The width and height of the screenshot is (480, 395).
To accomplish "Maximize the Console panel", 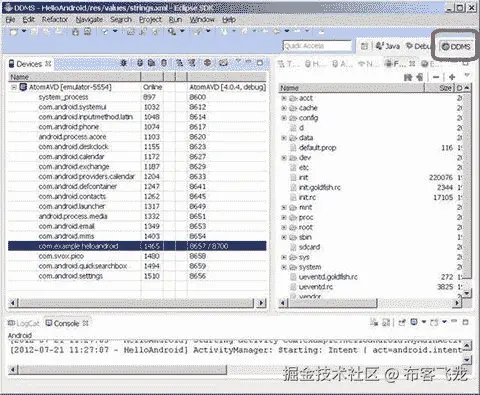I will click(x=465, y=322).
